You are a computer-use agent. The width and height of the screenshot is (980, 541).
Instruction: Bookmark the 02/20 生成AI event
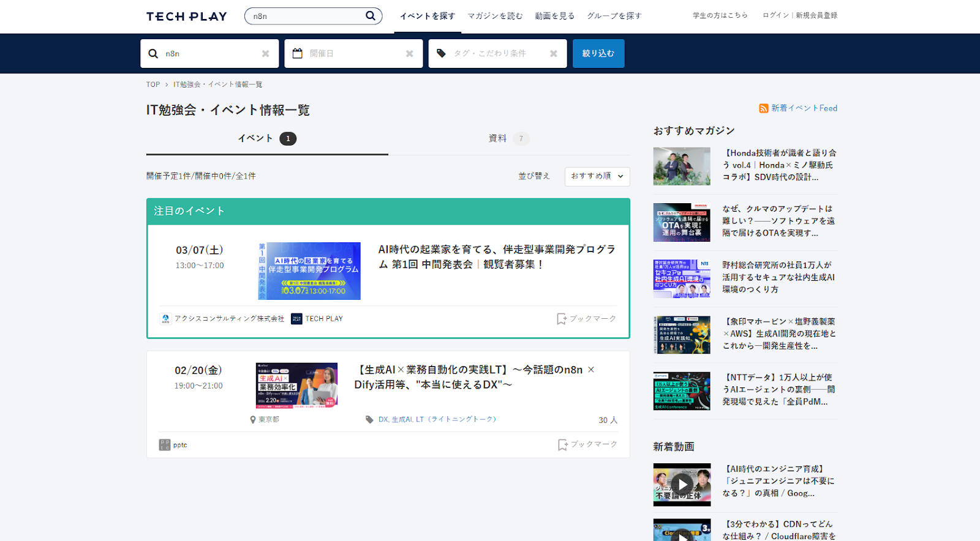[587, 444]
